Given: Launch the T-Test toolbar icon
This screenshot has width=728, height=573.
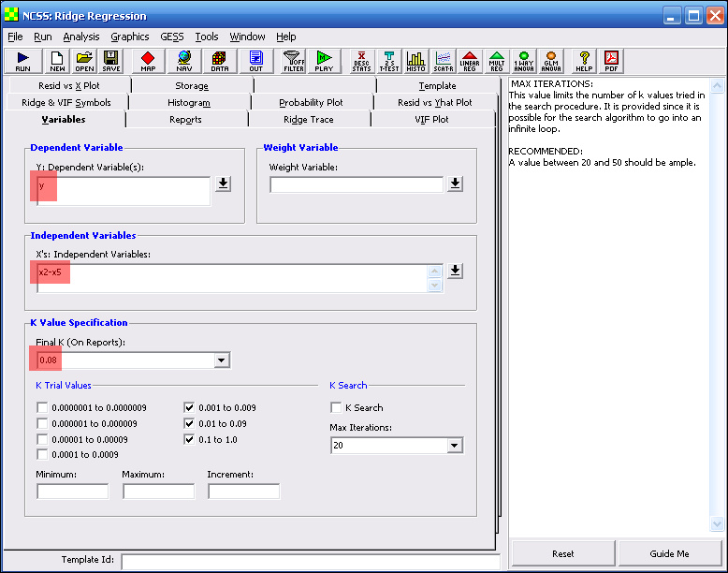Looking at the screenshot, I should click(388, 61).
